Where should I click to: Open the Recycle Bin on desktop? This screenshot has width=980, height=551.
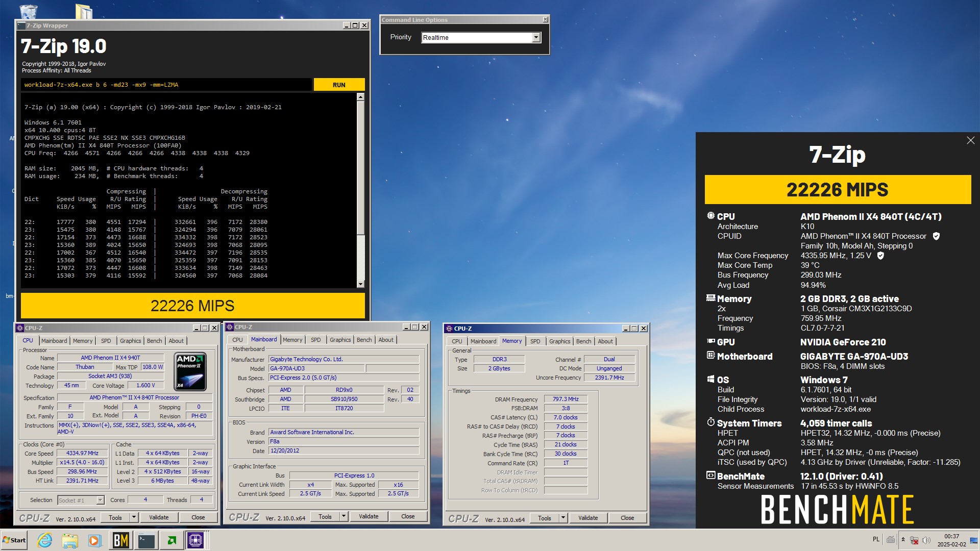click(x=28, y=11)
